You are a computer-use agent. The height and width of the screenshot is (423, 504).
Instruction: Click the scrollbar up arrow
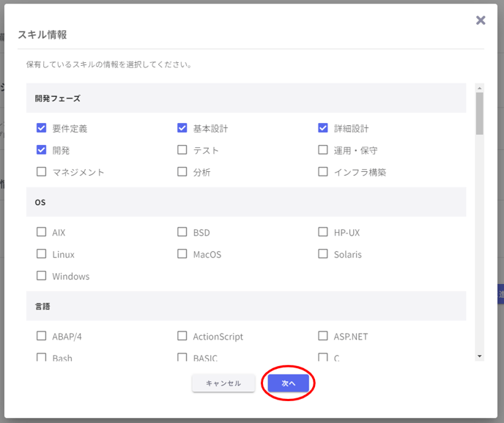pyautogui.click(x=480, y=88)
